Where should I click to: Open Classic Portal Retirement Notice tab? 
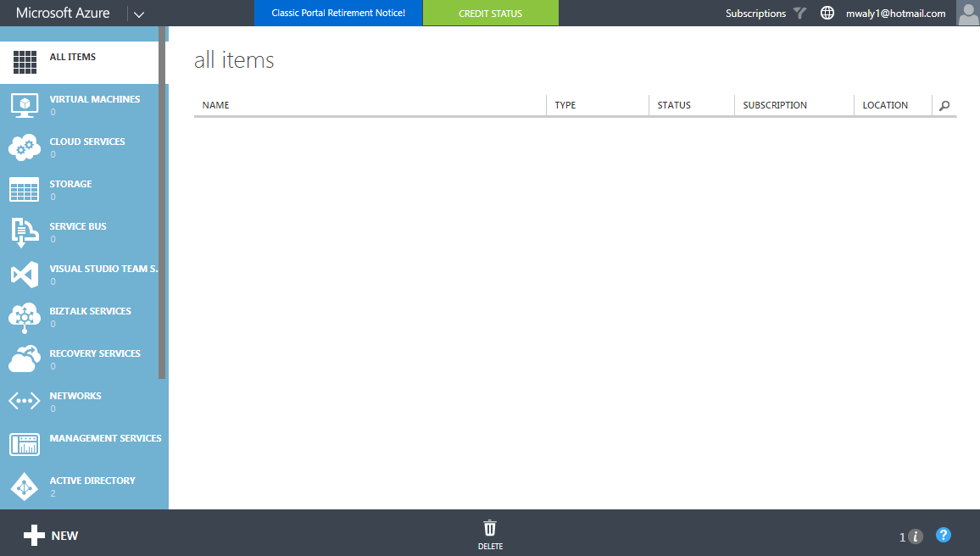pyautogui.click(x=338, y=13)
